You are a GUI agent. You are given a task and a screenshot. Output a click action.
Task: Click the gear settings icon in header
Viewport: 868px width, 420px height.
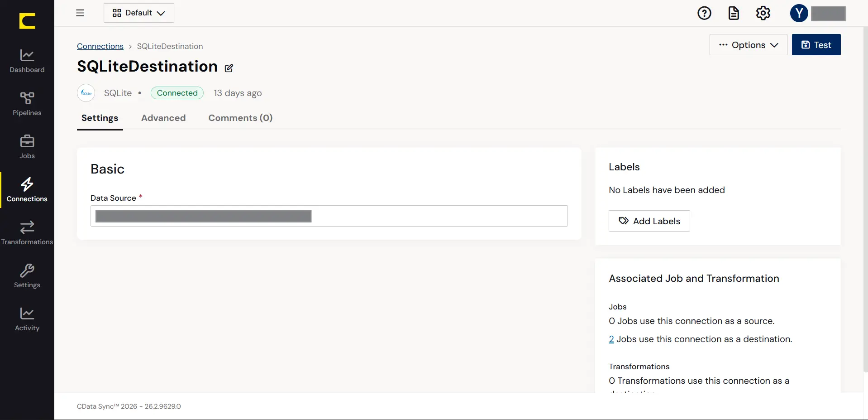(763, 13)
